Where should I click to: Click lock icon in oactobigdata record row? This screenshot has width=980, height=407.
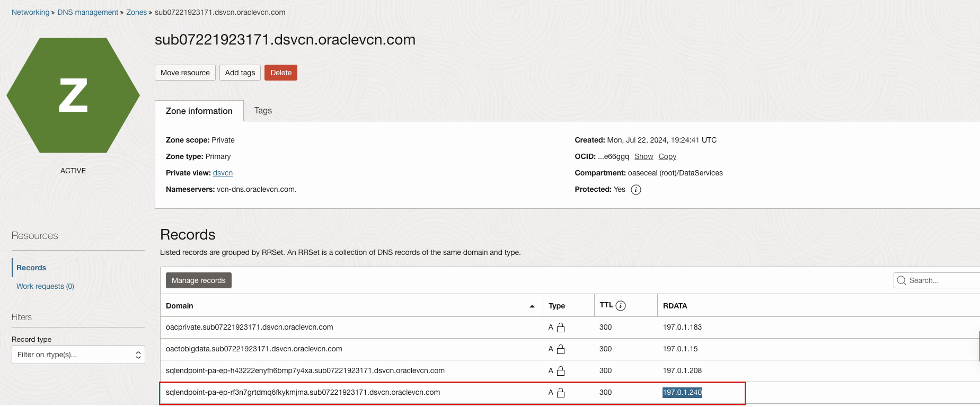(561, 349)
